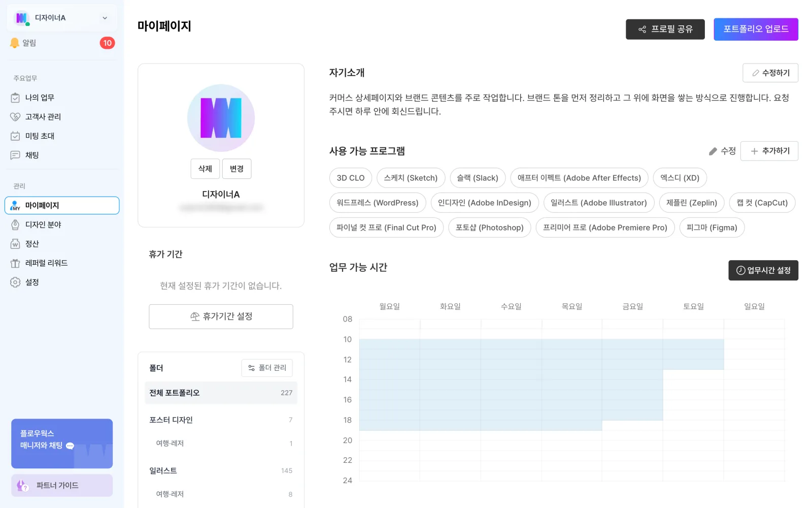This screenshot has height=508, width=812.
Task: Select 여행·레저 under 포스터 디자인
Action: pos(221,443)
